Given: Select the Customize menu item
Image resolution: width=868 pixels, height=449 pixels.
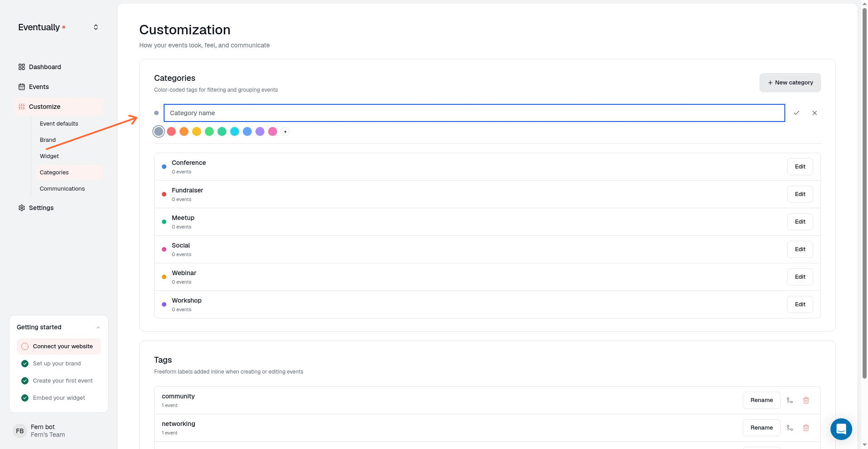Looking at the screenshot, I should tap(59, 107).
